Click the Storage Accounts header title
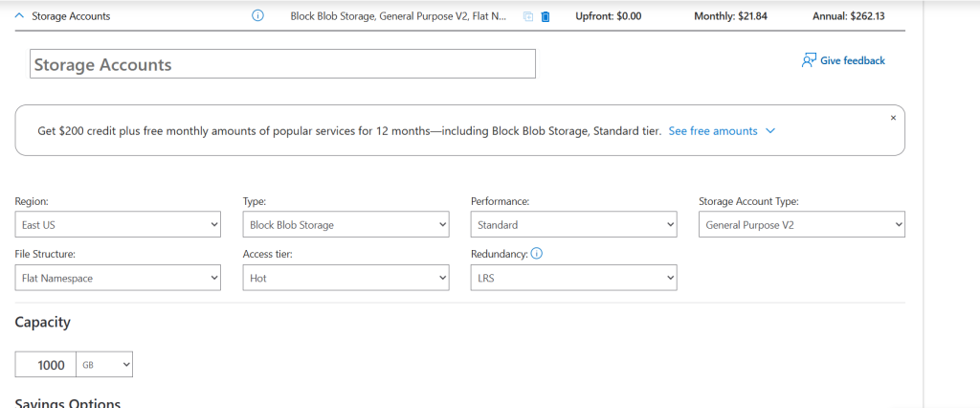Image resolution: width=980 pixels, height=408 pixels. [x=71, y=16]
